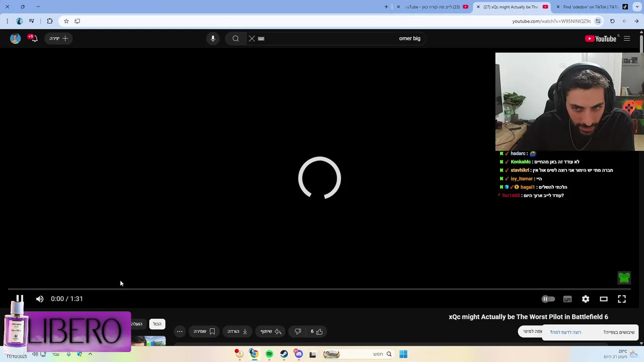Open the taskbar weather widget
644x362 pixels.
coord(620,354)
